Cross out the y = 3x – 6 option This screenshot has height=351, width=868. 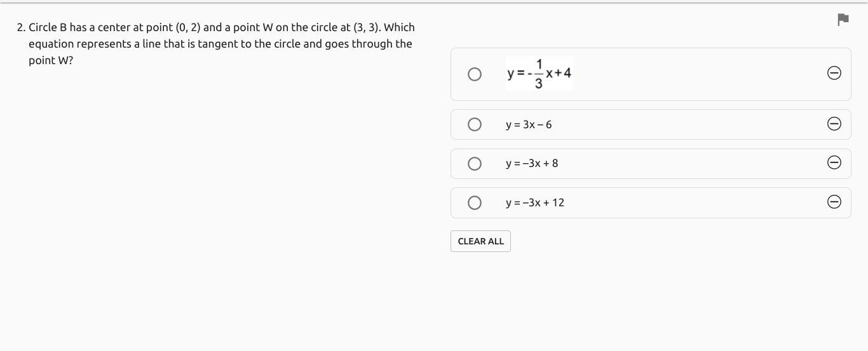834,124
